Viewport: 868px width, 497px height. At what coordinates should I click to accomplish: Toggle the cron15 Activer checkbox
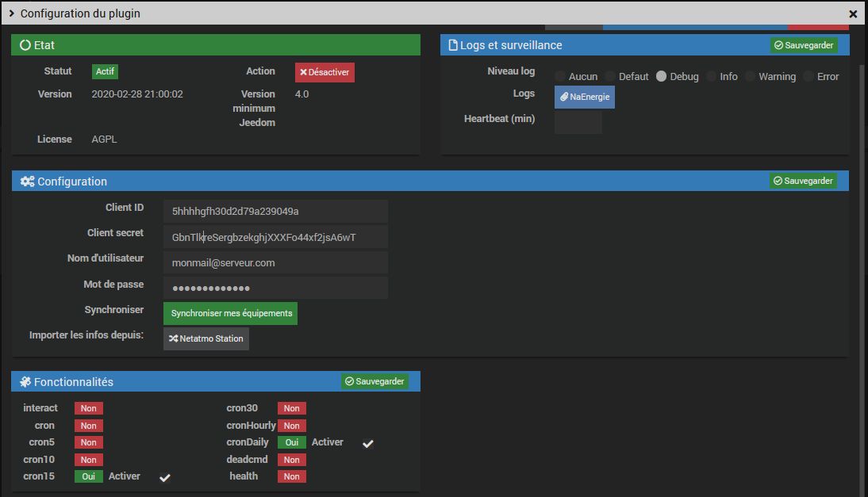(165, 478)
